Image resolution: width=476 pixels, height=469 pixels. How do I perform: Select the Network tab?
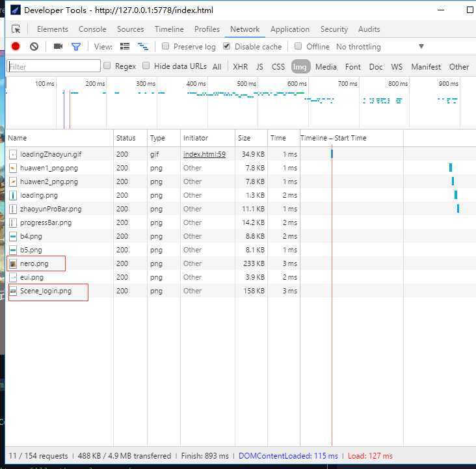(245, 29)
